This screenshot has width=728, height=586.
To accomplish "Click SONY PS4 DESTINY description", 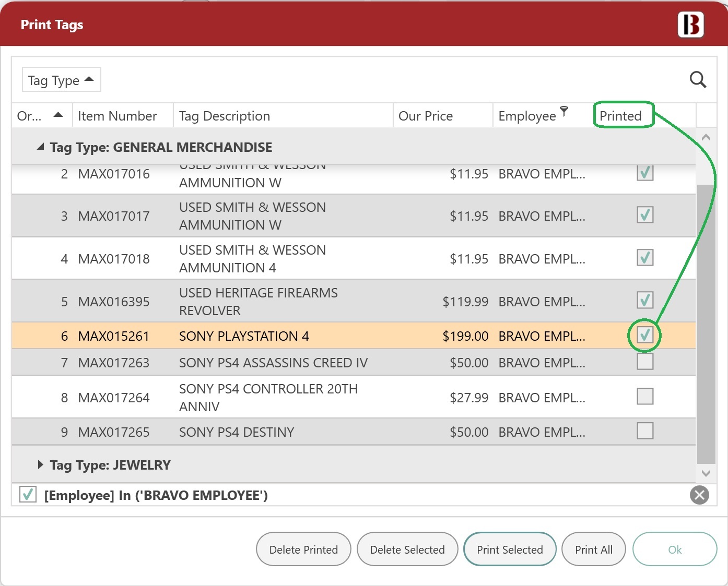I will [x=237, y=432].
